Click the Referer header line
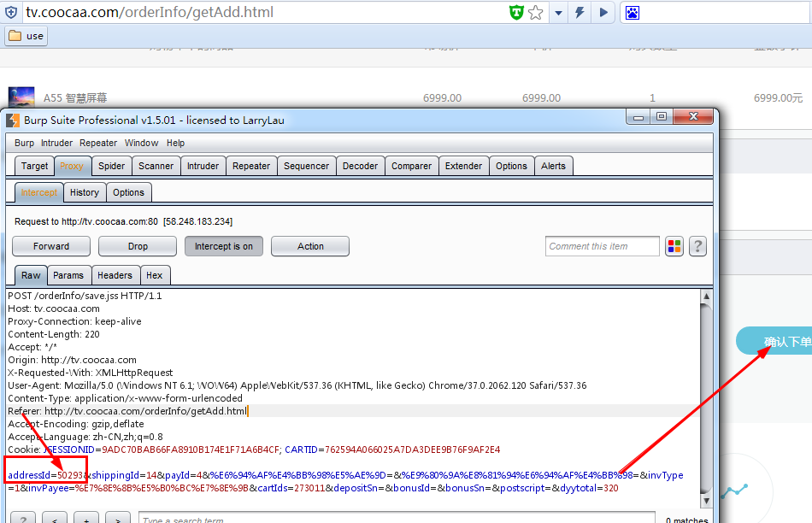Screen dimensions: 812x523 pos(127,411)
